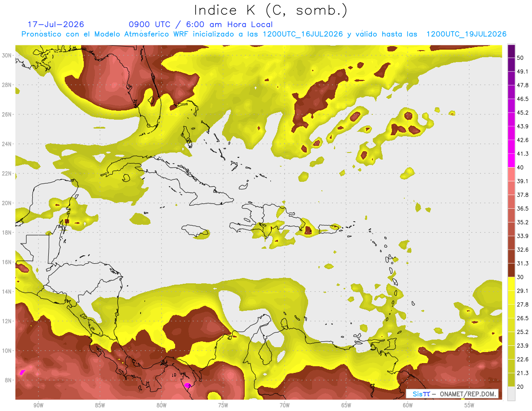Click the latitude label "30N"
The image size is (532, 411).
pos(7,55)
